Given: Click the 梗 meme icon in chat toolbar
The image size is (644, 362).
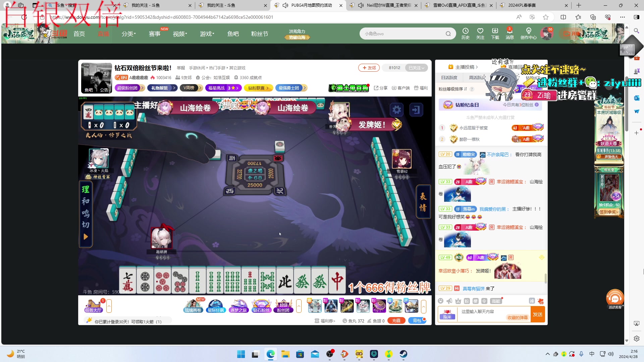Looking at the screenshot, I should (x=476, y=301).
